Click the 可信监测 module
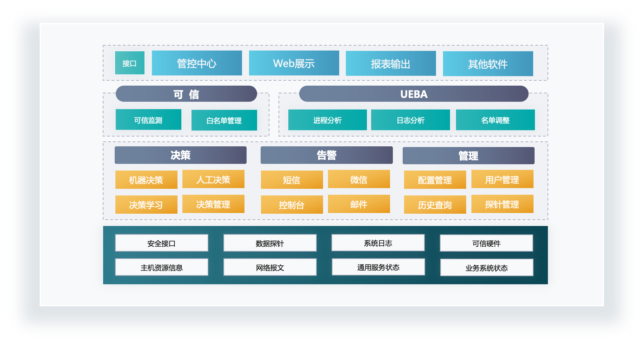Viewport: 644px width, 346px height. coord(148,120)
